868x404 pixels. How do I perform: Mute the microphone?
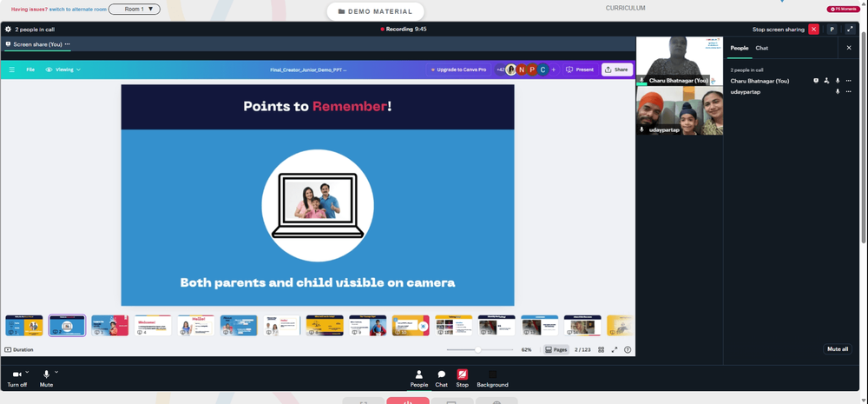(x=47, y=379)
